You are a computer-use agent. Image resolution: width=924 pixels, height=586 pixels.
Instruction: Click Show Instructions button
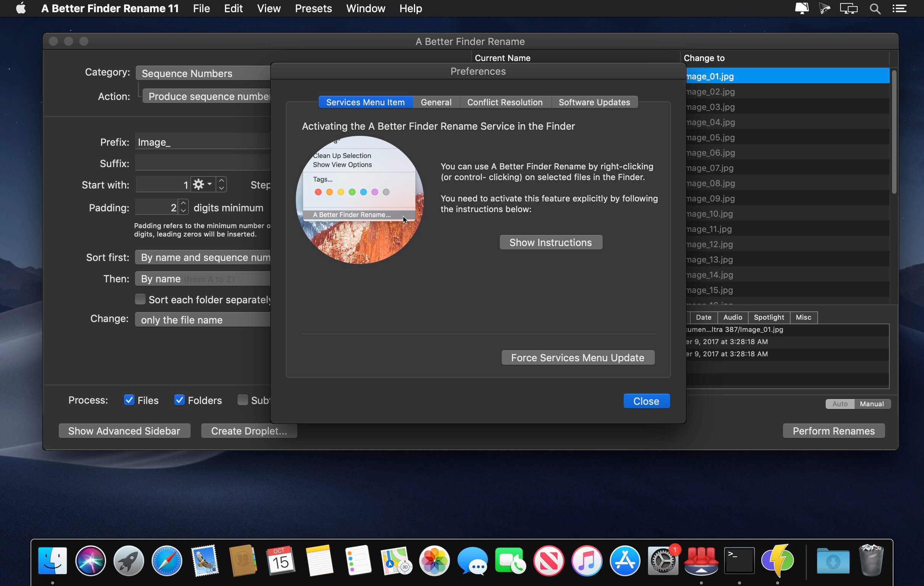pyautogui.click(x=551, y=242)
